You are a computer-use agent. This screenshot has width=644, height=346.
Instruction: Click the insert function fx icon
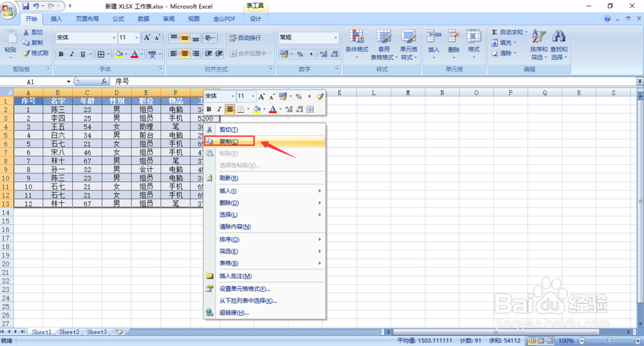click(x=104, y=81)
